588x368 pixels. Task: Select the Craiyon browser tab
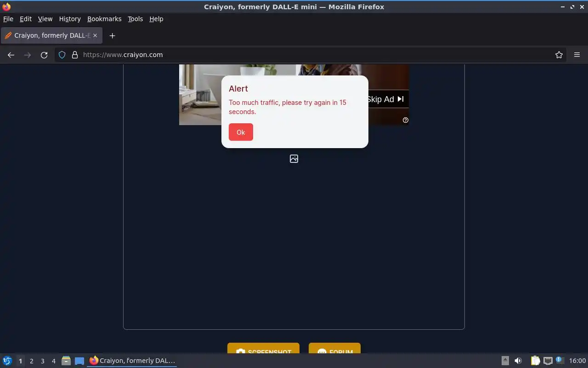(51, 35)
